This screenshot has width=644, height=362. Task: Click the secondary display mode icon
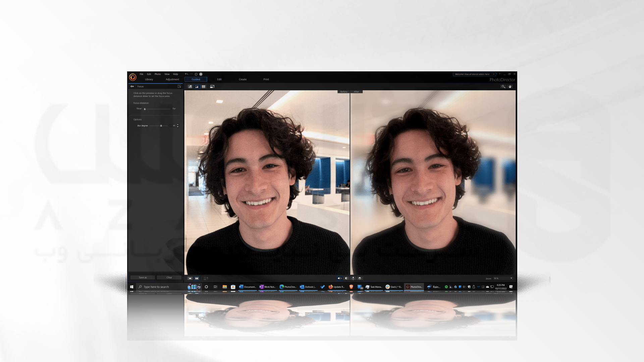pyautogui.click(x=212, y=86)
